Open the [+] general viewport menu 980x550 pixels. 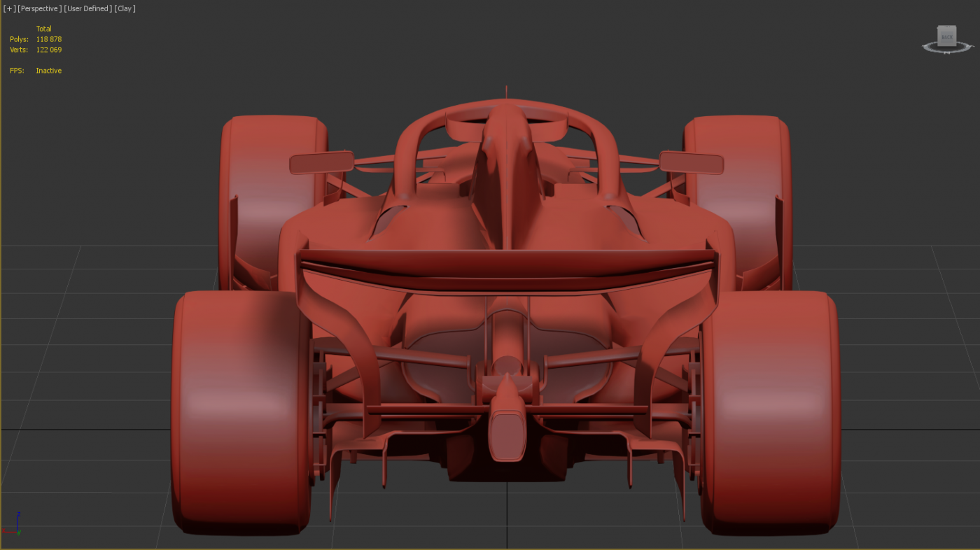click(8, 8)
